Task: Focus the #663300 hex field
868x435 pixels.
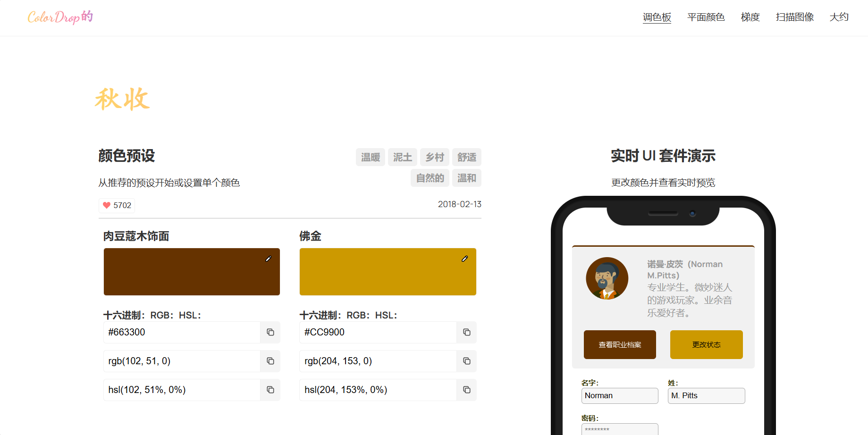Action: [x=182, y=332]
